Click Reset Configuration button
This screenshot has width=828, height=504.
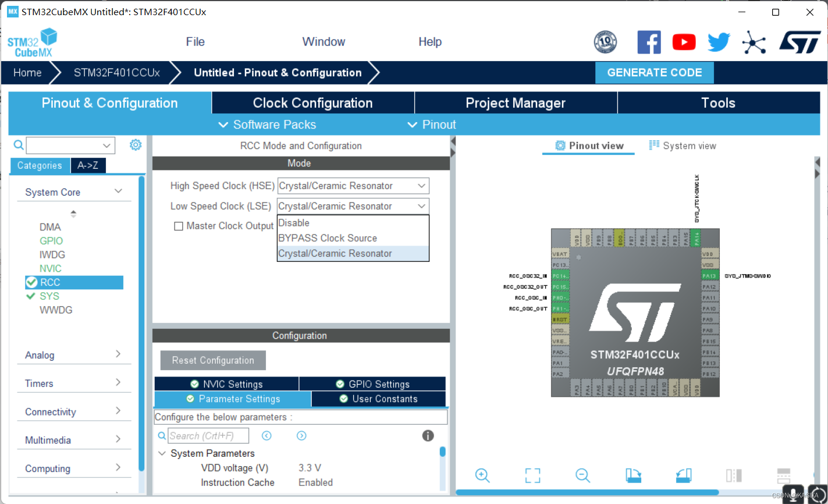[213, 360]
